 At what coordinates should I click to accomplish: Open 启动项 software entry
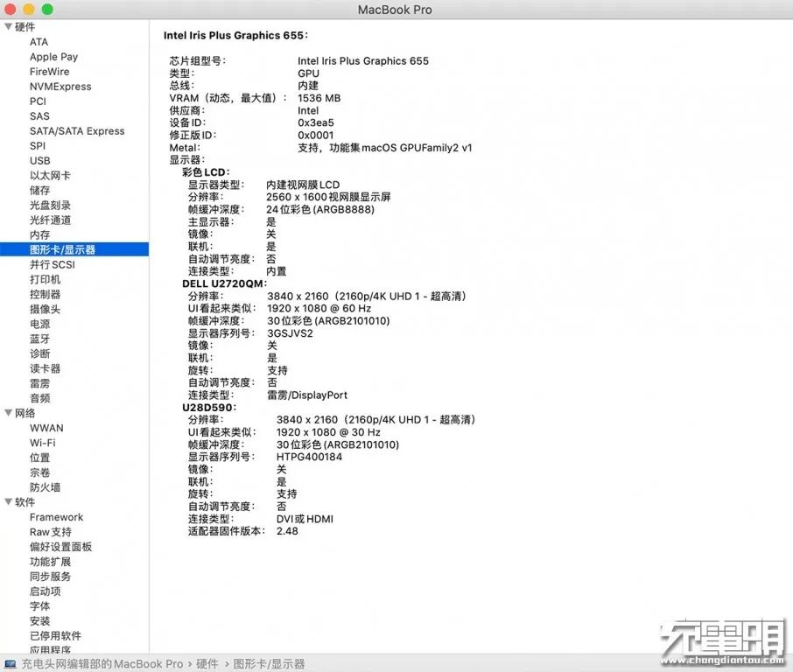tap(45, 591)
